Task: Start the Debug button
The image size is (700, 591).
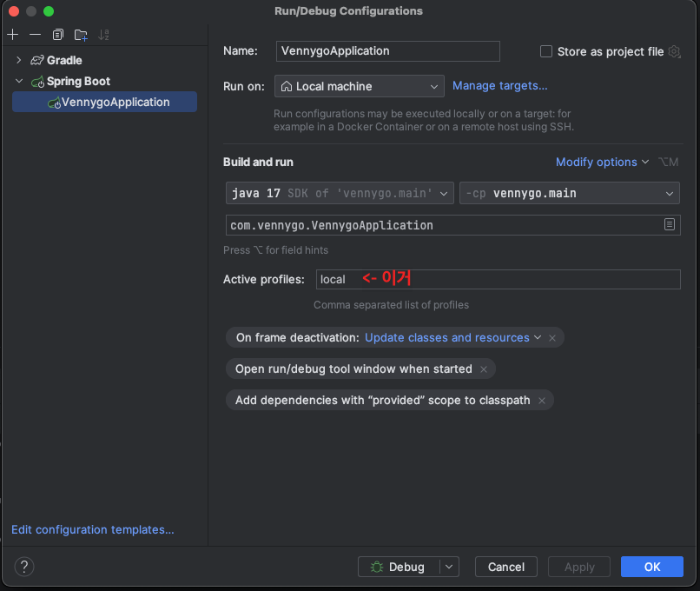Action: click(399, 567)
